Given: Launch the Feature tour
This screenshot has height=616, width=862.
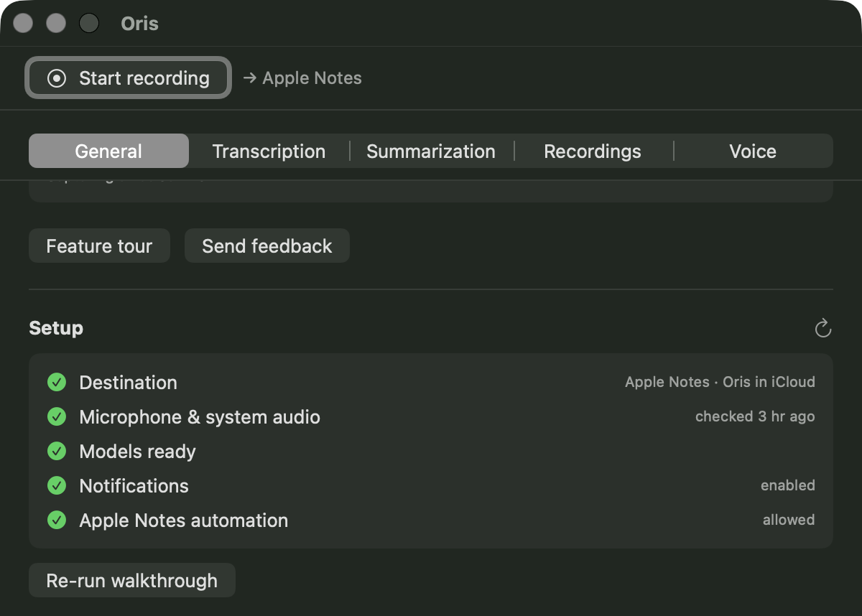Looking at the screenshot, I should [x=99, y=246].
